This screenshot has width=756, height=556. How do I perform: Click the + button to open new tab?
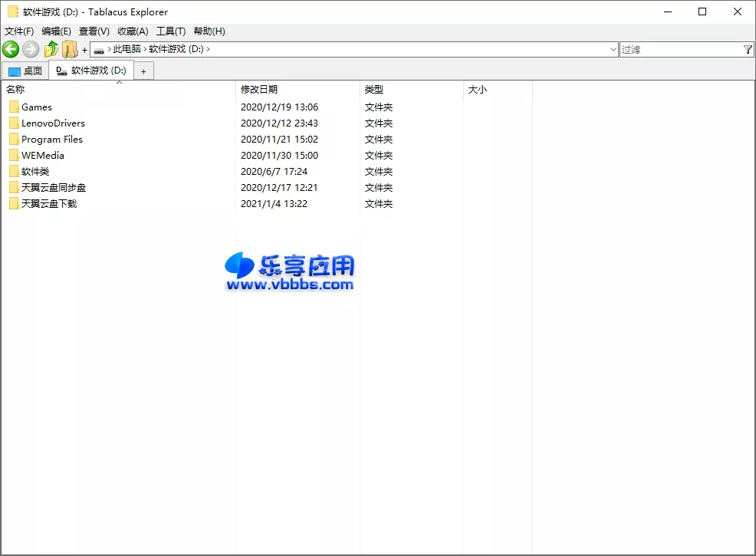[x=143, y=70]
